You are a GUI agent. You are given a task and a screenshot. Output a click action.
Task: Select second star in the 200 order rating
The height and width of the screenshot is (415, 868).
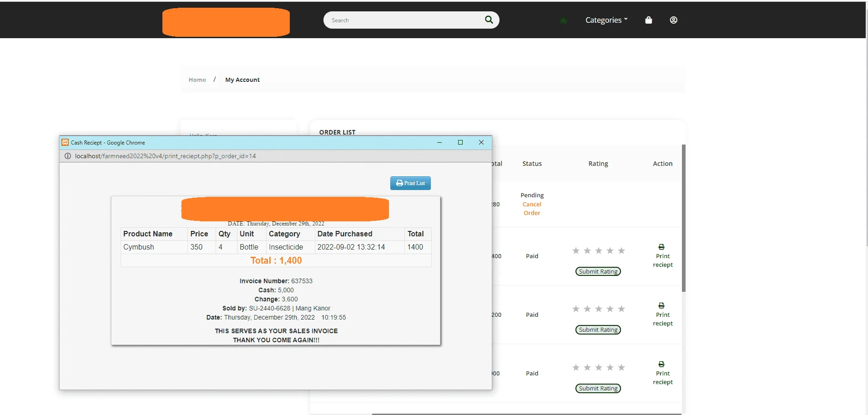click(587, 309)
